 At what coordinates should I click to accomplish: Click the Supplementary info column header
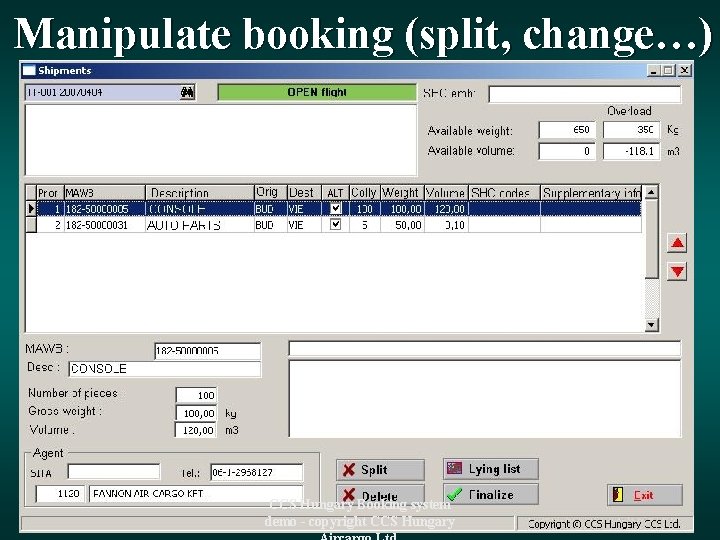pyautogui.click(x=591, y=192)
